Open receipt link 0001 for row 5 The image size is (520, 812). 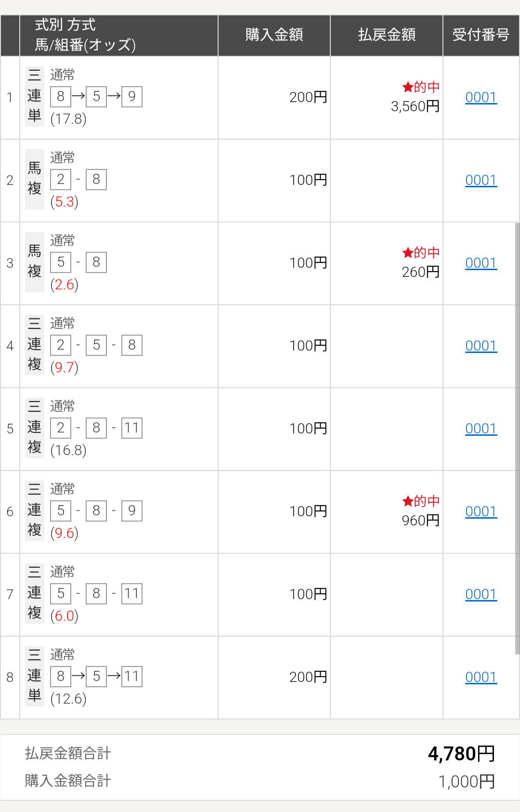tap(481, 429)
